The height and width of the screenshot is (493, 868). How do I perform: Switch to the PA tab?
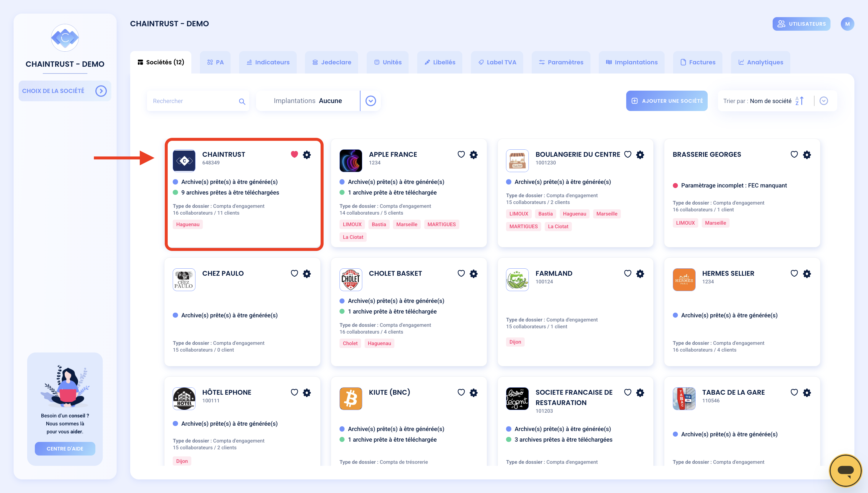(215, 62)
